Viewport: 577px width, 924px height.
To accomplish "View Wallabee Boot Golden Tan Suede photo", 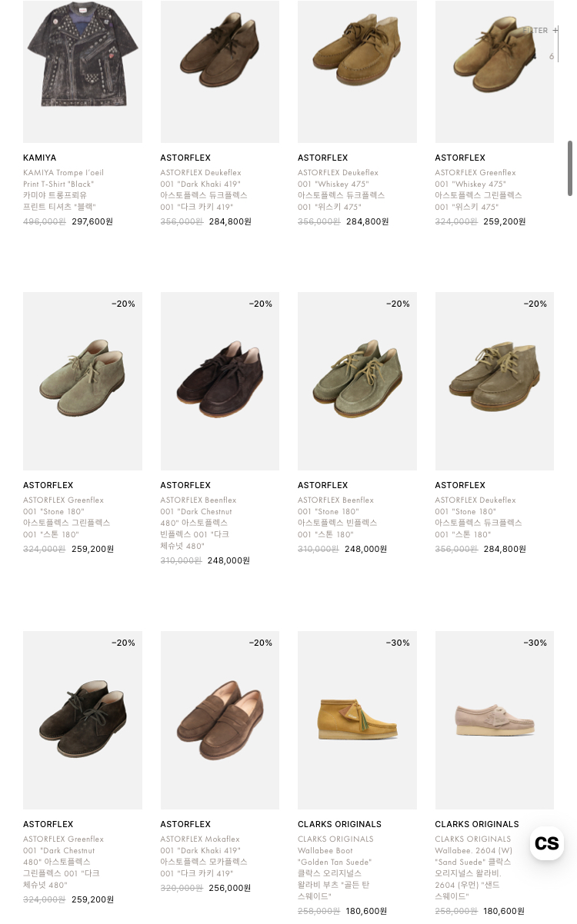I will (x=357, y=720).
